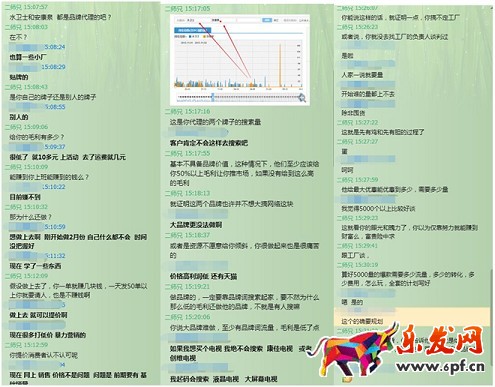This screenshot has width=495, height=387.
Task: Select message "做上去 就可以提价啊"
Action: (x=38, y=315)
